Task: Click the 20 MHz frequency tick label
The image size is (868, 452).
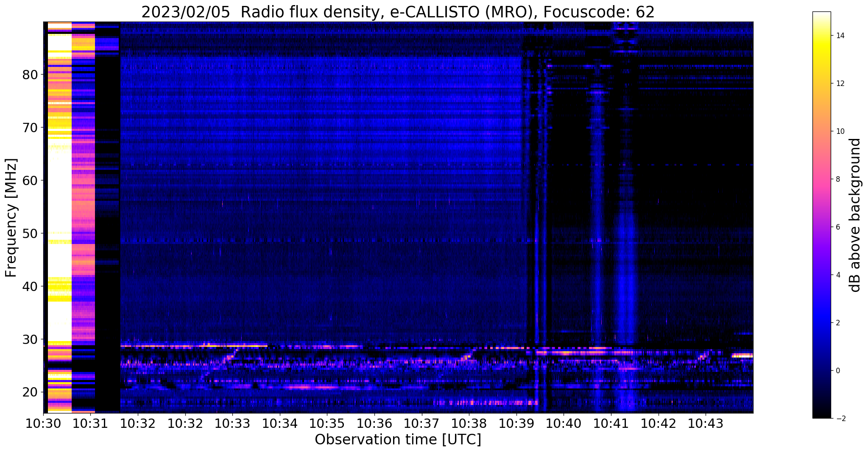Action: tap(30, 392)
